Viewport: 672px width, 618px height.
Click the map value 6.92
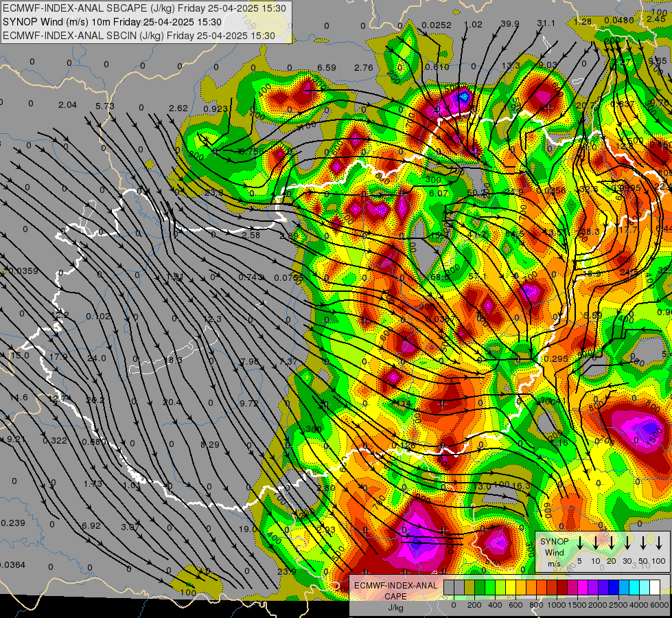point(91,526)
